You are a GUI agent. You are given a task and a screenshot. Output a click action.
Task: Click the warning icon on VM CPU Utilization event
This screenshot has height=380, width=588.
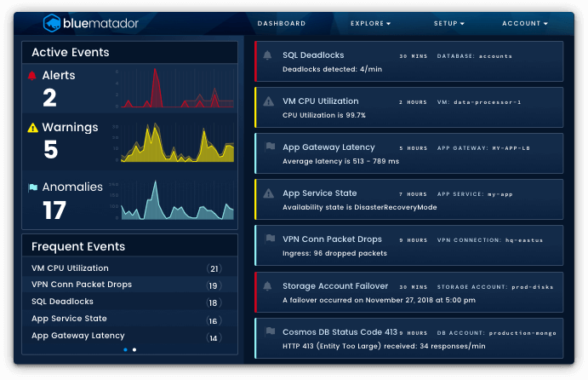pos(268,101)
